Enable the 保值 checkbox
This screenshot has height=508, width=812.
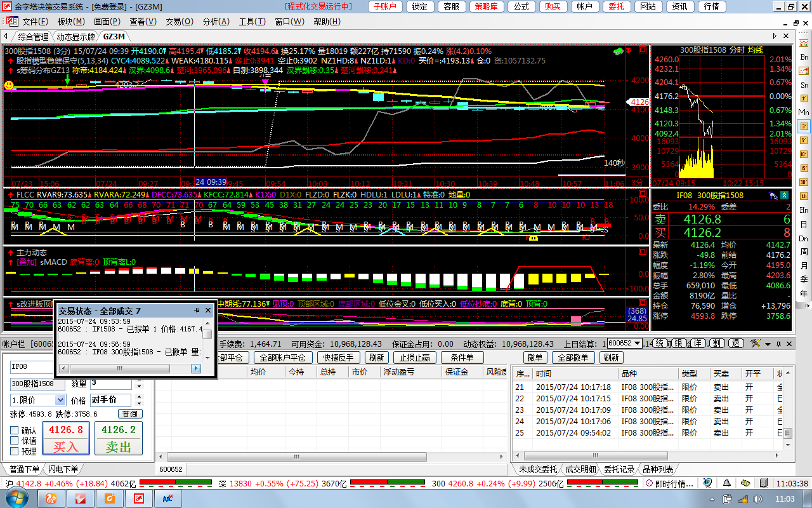pos(15,441)
